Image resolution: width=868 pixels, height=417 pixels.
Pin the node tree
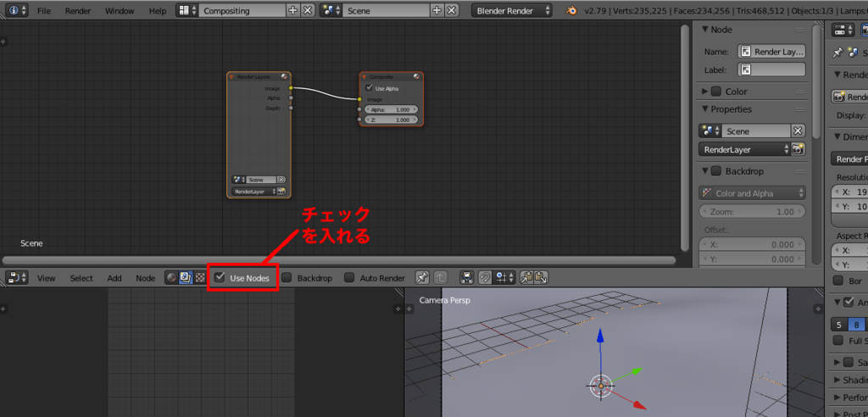pos(422,277)
